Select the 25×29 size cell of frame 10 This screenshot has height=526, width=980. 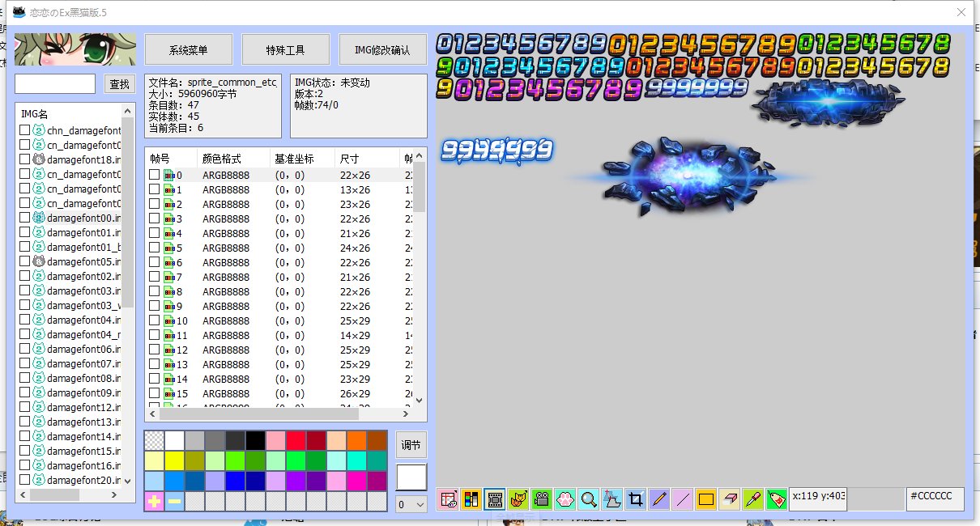(356, 320)
